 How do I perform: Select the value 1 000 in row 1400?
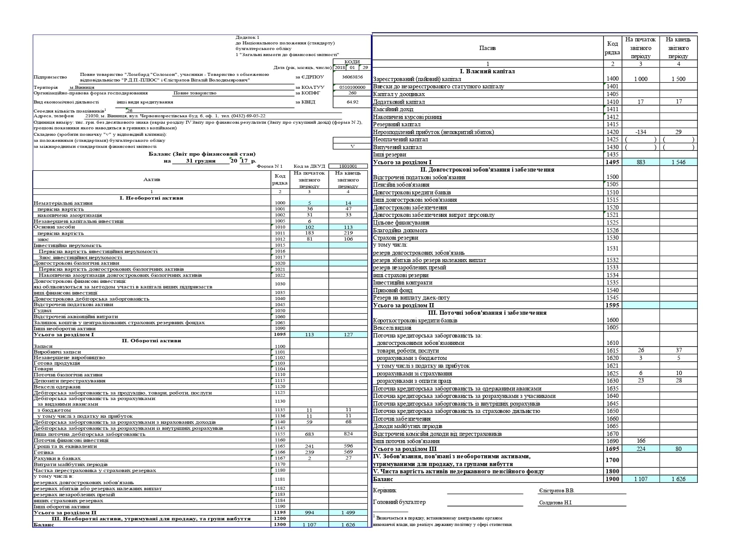click(x=641, y=79)
